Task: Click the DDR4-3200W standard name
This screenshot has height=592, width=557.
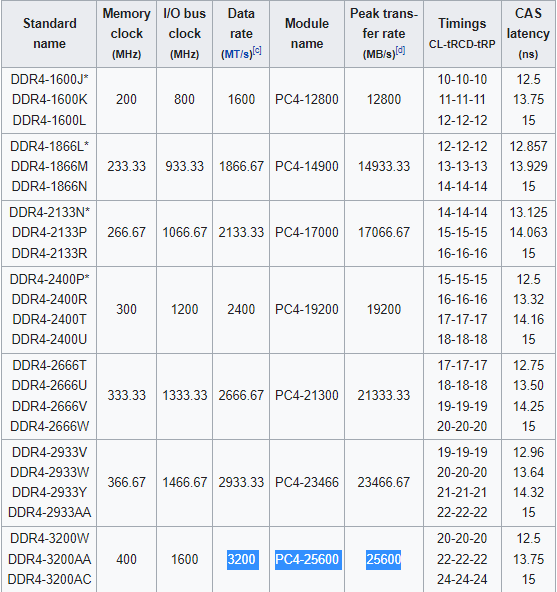Action: (49, 538)
